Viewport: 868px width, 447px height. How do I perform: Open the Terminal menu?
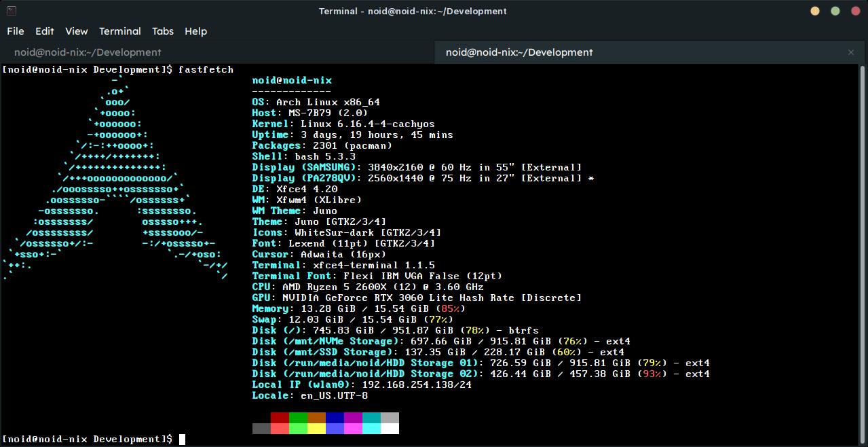tap(120, 31)
